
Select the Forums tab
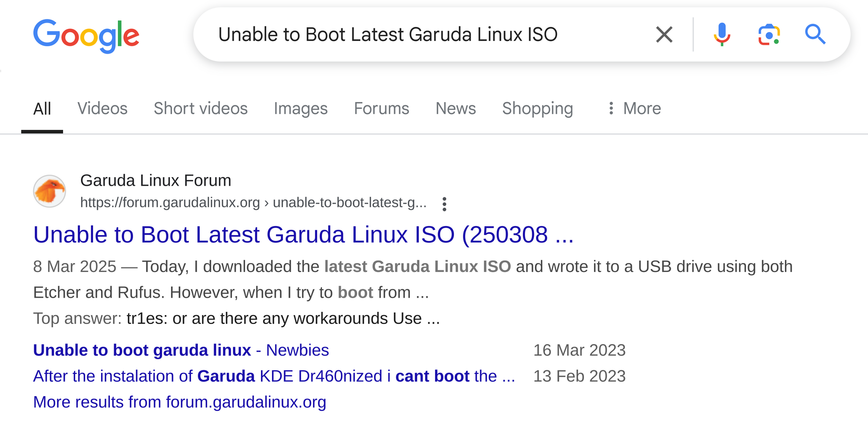381,108
